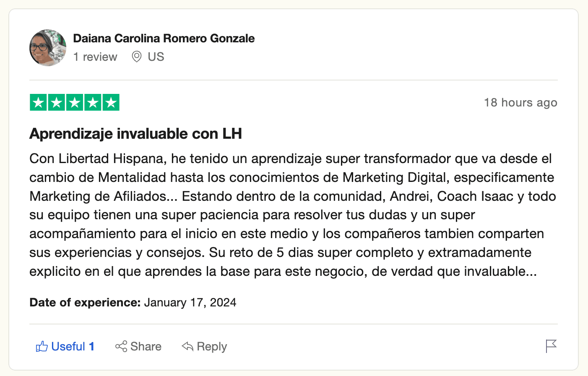Click the Date of experience line
The width and height of the screenshot is (588, 376).
133,302
